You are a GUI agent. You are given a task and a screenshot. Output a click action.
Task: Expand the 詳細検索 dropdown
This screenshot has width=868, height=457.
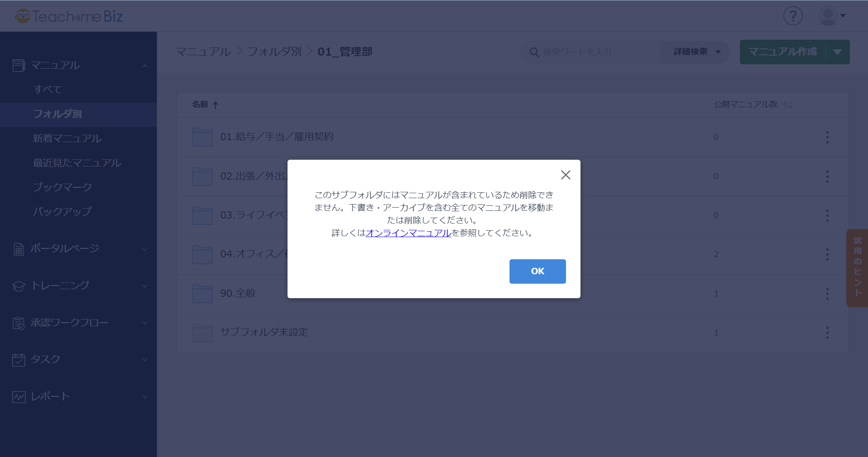[x=696, y=52]
